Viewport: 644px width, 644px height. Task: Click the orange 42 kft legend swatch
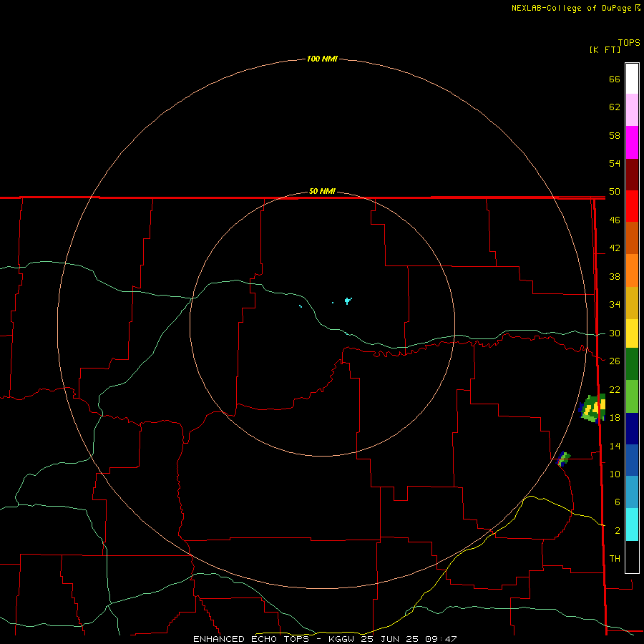coord(632,270)
